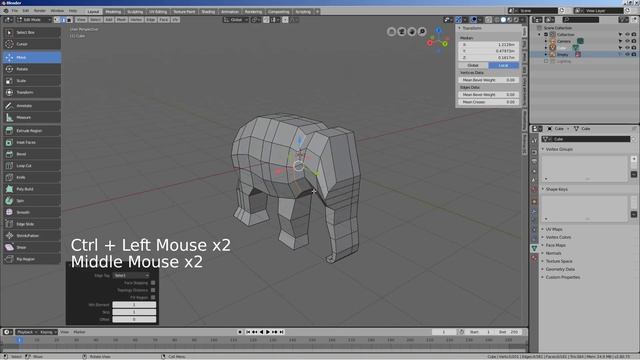640x360 pixels.
Task: Jump to the last frame
Action: pyautogui.click(x=281, y=332)
